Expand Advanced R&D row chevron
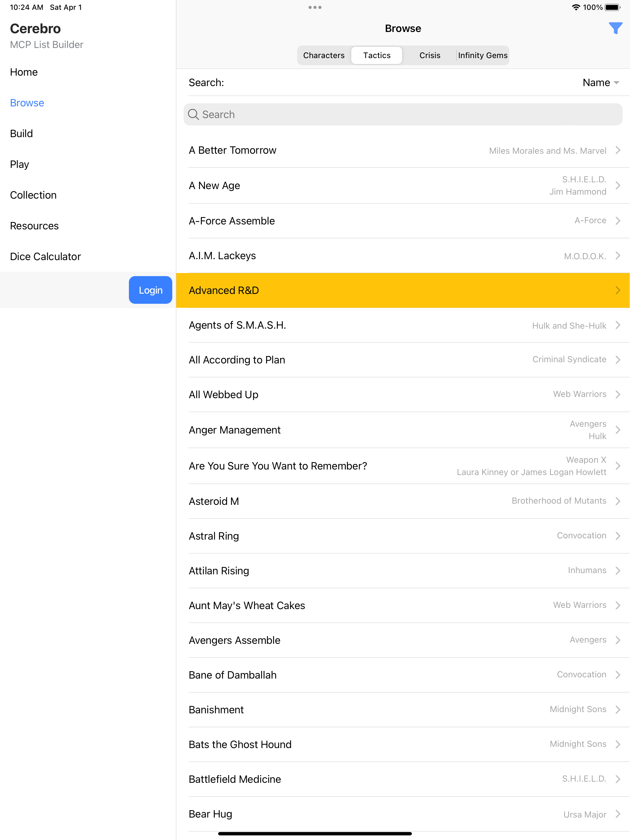 [x=618, y=291]
